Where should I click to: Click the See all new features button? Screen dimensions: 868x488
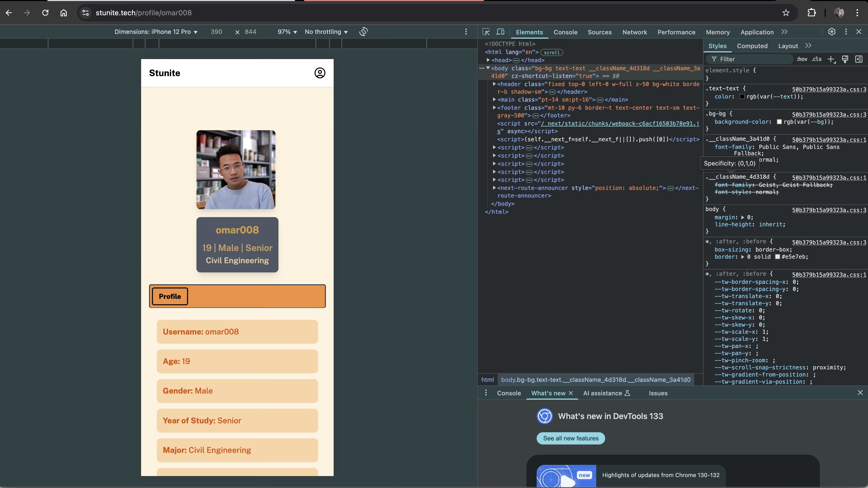point(571,438)
